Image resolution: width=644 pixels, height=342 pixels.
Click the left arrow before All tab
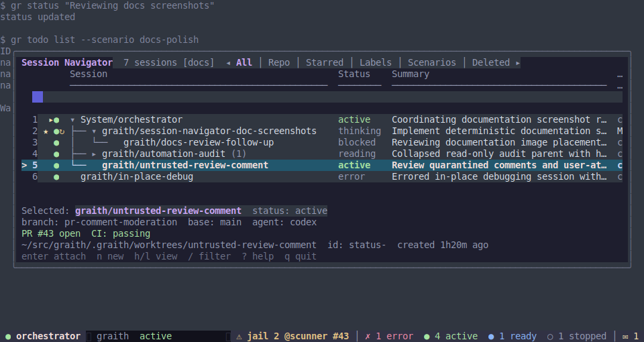coord(228,63)
